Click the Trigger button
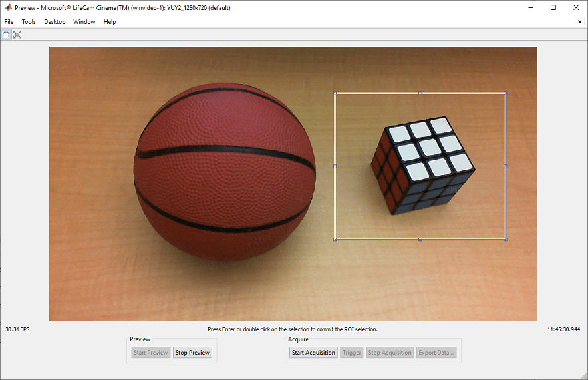The height and width of the screenshot is (380, 588). 352,353
